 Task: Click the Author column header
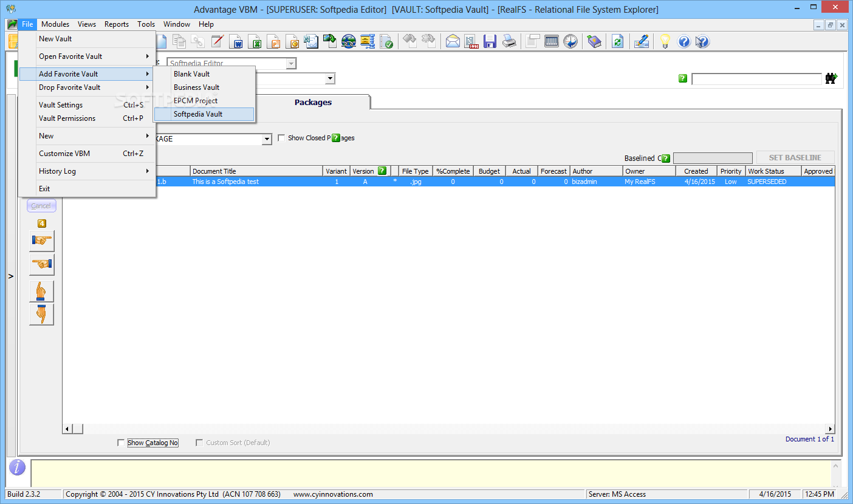click(x=597, y=171)
